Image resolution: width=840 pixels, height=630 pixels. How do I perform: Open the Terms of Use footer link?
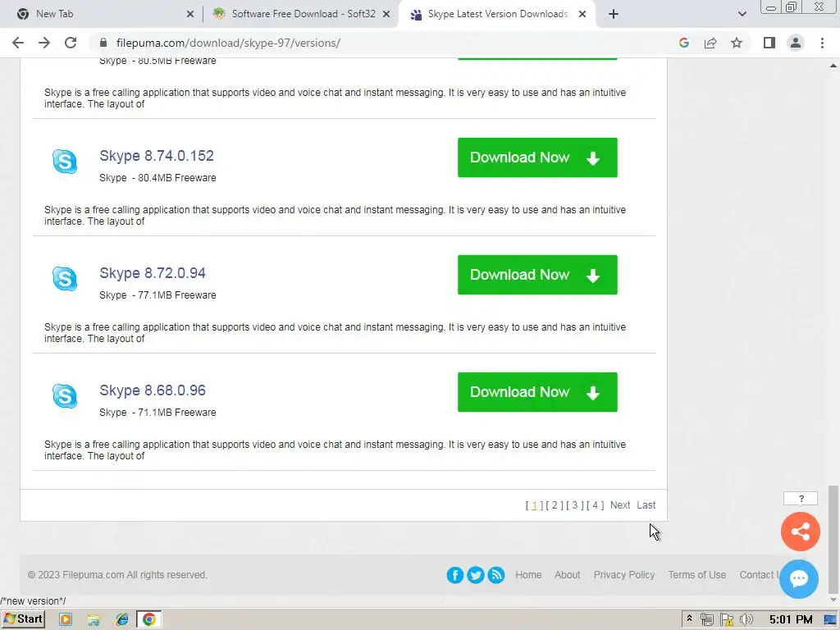(697, 575)
